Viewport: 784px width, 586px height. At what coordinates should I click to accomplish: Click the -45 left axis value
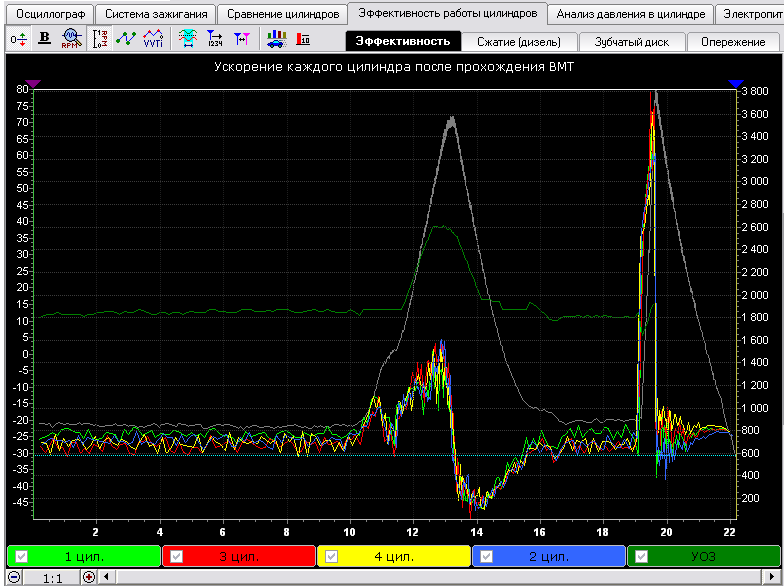tap(20, 502)
